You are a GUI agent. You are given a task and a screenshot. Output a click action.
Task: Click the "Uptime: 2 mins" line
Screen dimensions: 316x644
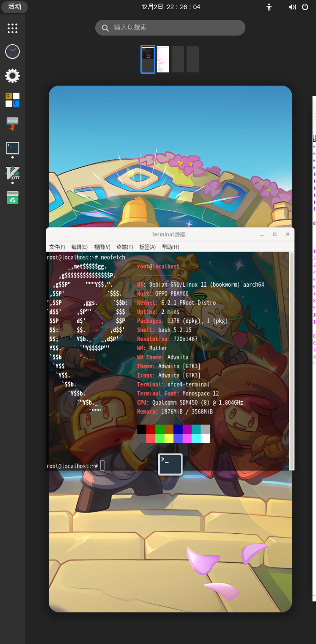click(x=158, y=312)
